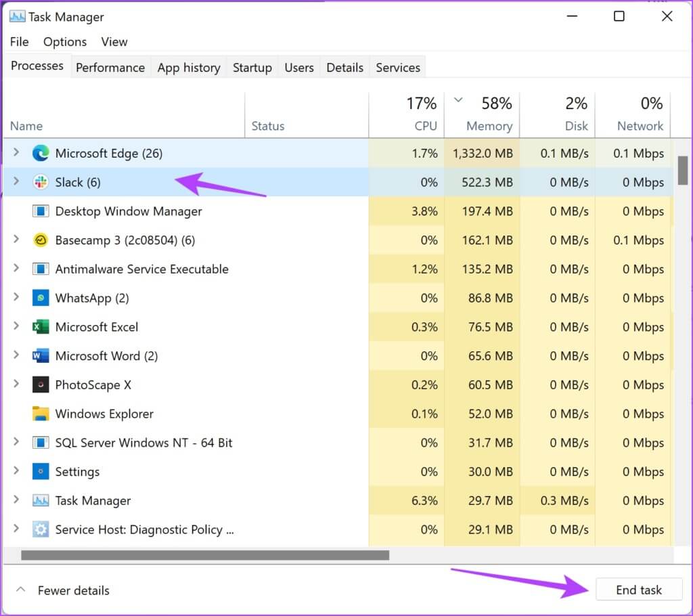
Task: Sort processes by Memory column
Action: pyautogui.click(x=482, y=115)
